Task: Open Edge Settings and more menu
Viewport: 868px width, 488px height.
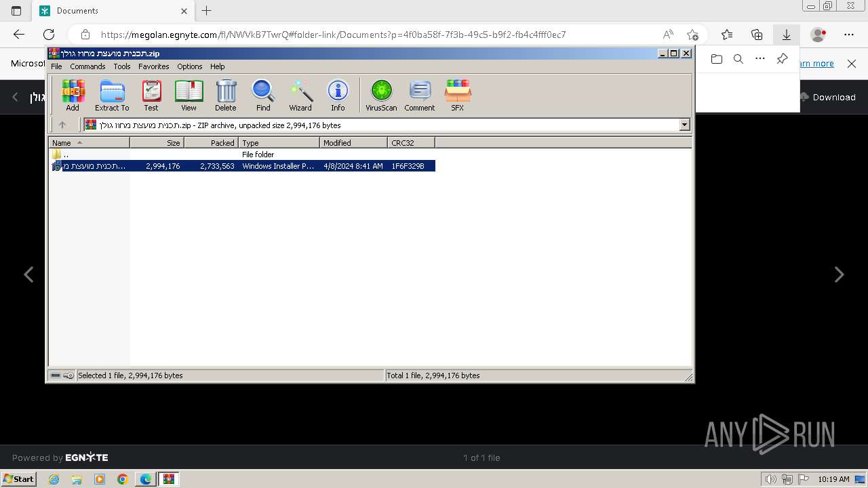Action: click(849, 35)
